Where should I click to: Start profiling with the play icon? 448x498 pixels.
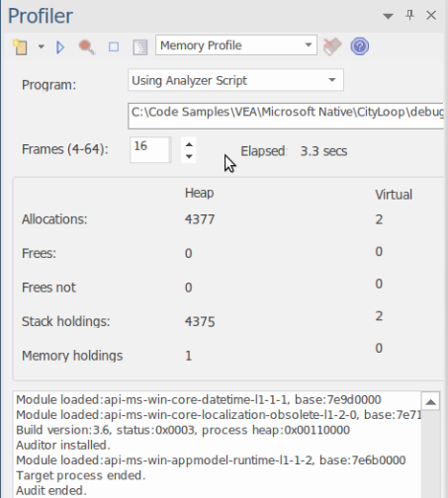point(60,47)
